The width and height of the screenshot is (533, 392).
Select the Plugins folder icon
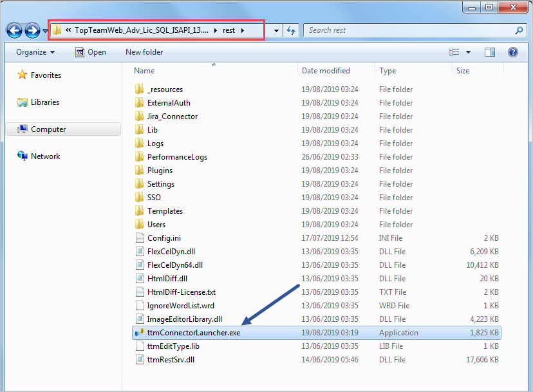pyautogui.click(x=140, y=171)
